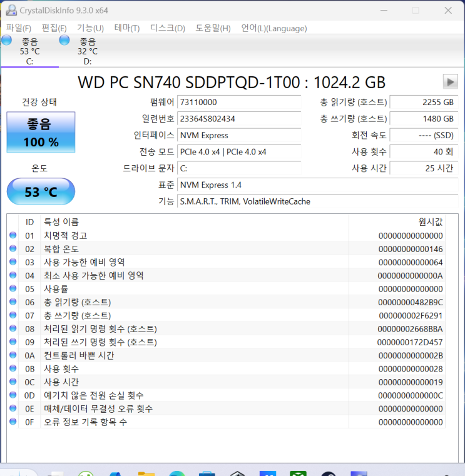Open the 도움말(H) menu
465x476 pixels.
(x=213, y=28)
